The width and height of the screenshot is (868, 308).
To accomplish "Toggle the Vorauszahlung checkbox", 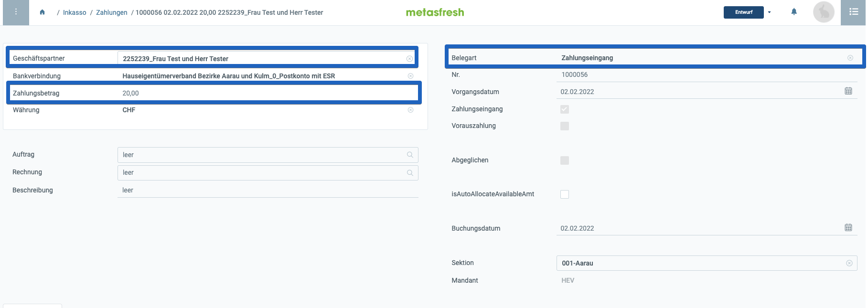I will coord(565,126).
